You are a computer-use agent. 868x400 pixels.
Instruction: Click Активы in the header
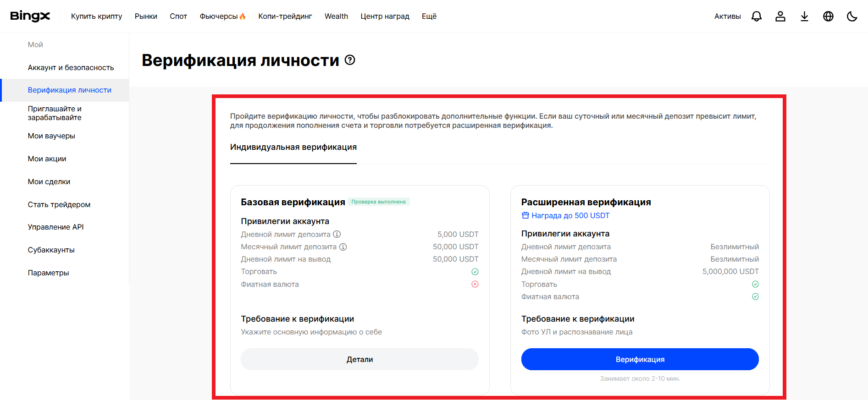(727, 16)
